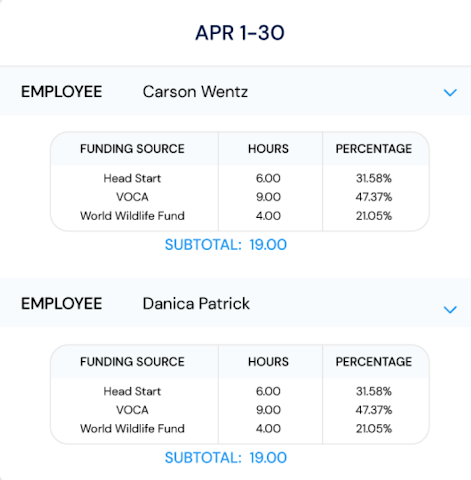Collapse the Carson Wentz employee section chevron
Screen dimensions: 471x480
(450, 93)
